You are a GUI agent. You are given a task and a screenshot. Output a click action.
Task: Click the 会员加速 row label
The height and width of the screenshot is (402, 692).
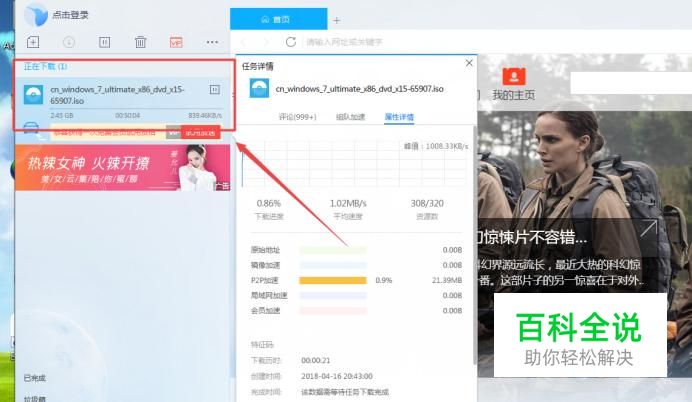[x=265, y=310]
